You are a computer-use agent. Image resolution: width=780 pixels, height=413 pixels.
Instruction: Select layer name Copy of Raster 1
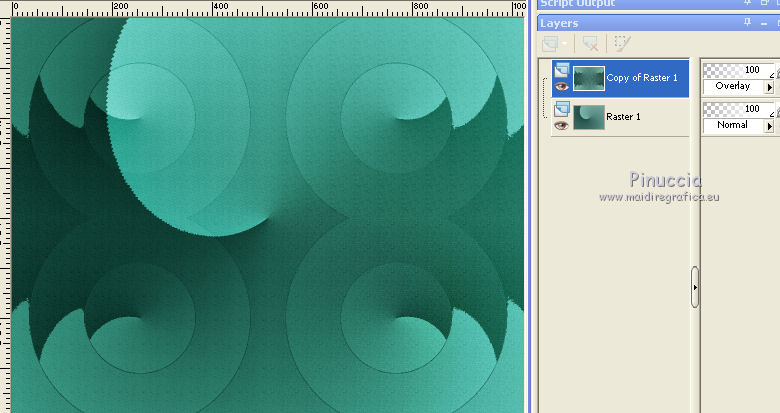click(x=642, y=78)
